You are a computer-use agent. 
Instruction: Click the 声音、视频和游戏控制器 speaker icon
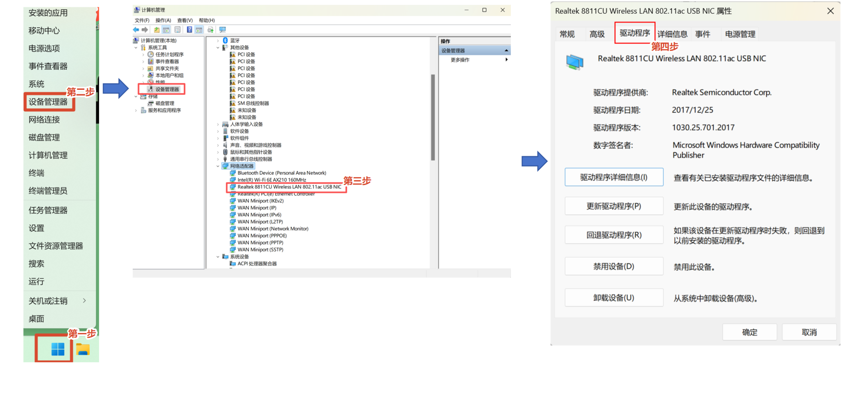pos(225,145)
